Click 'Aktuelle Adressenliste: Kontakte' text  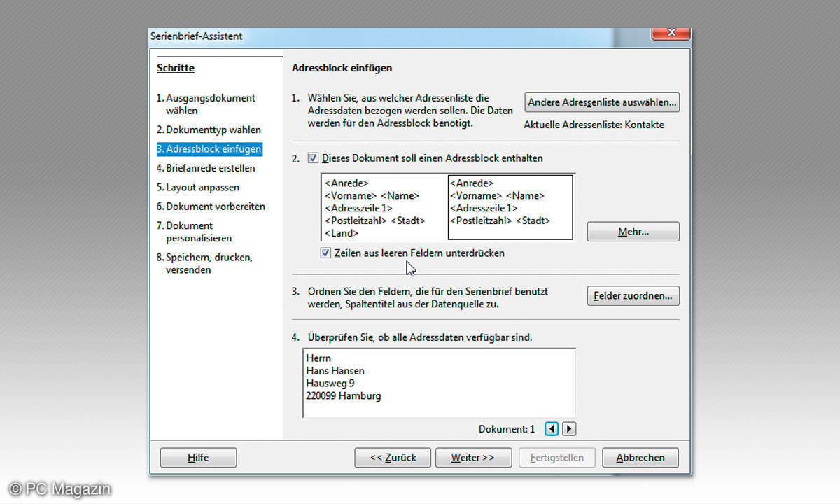[594, 125]
